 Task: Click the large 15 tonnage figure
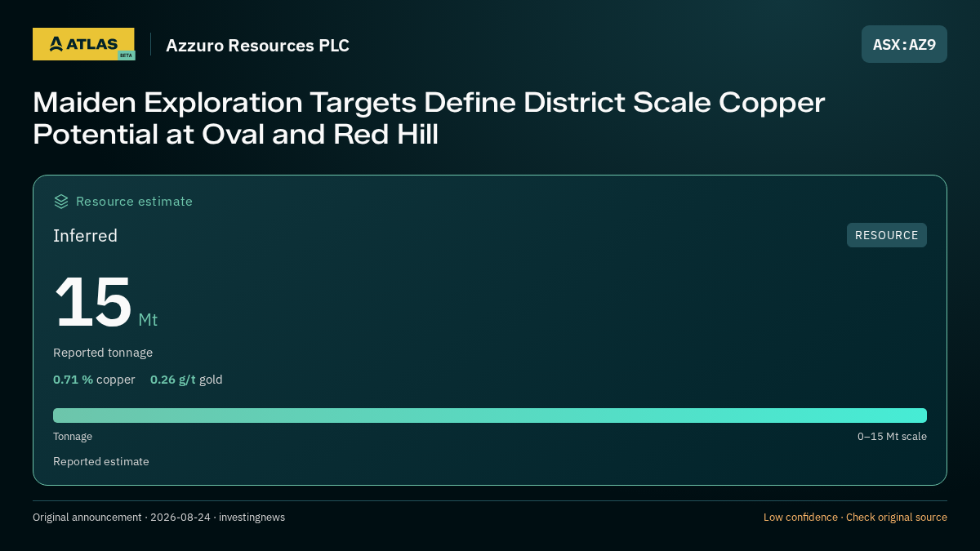[x=93, y=302]
